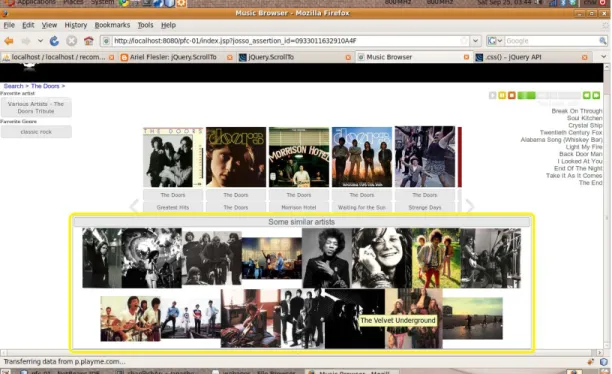Go back with the orange Back arrow

pos(9,41)
